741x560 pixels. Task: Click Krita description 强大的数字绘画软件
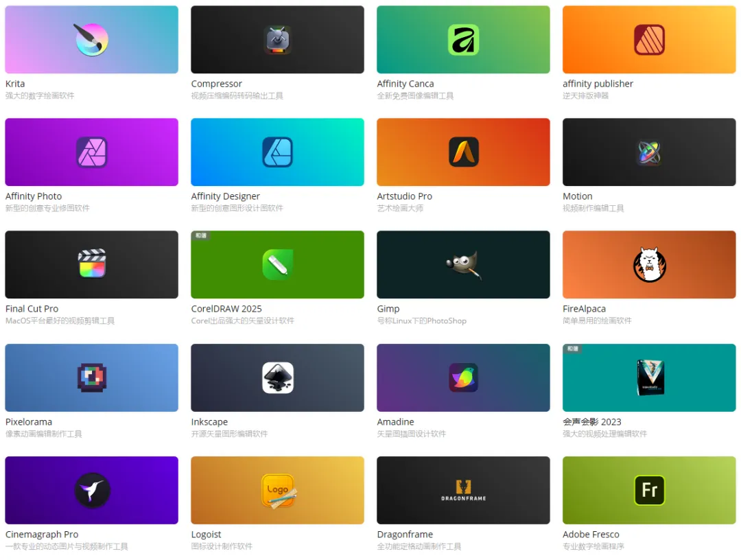pos(40,95)
